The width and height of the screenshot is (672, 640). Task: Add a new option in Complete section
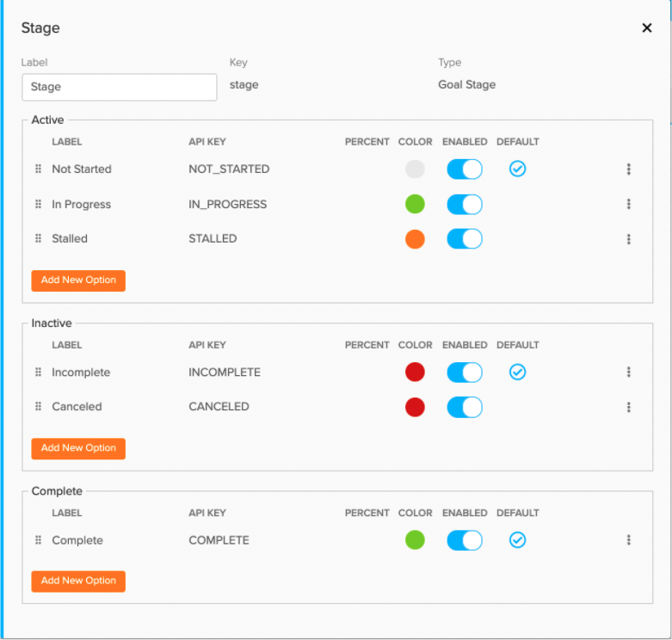(x=78, y=582)
